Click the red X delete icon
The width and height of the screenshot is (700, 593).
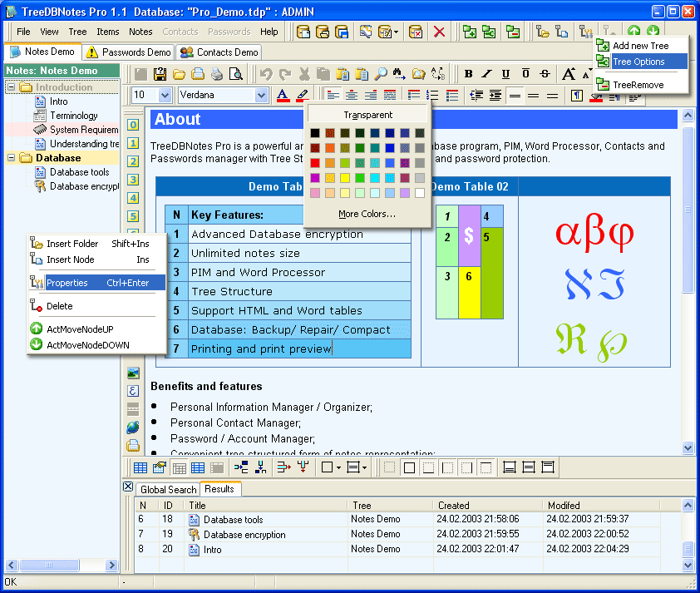[x=439, y=32]
